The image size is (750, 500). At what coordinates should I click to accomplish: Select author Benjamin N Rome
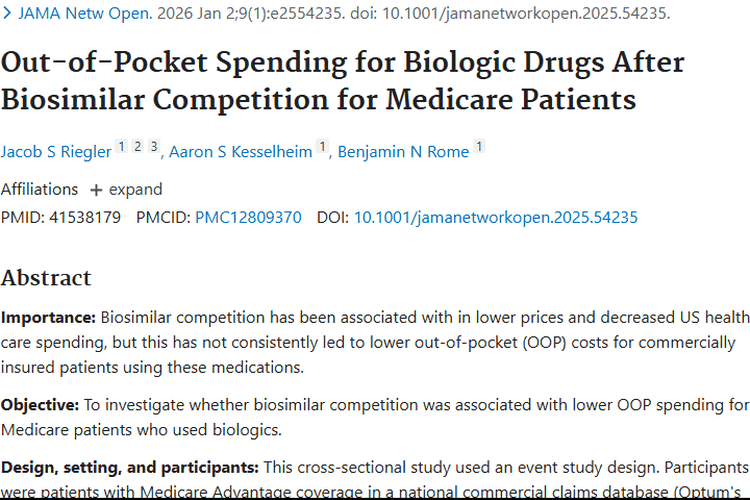[x=401, y=152]
